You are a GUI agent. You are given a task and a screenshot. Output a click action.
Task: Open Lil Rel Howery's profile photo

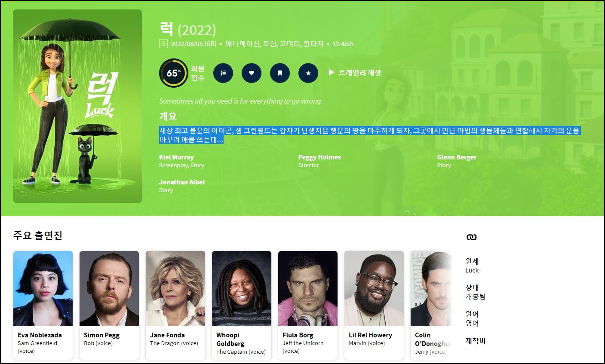coord(374,288)
